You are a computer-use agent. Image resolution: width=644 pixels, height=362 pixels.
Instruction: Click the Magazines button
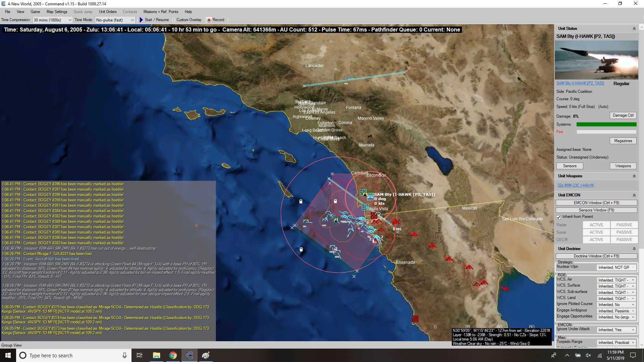pyautogui.click(x=623, y=141)
